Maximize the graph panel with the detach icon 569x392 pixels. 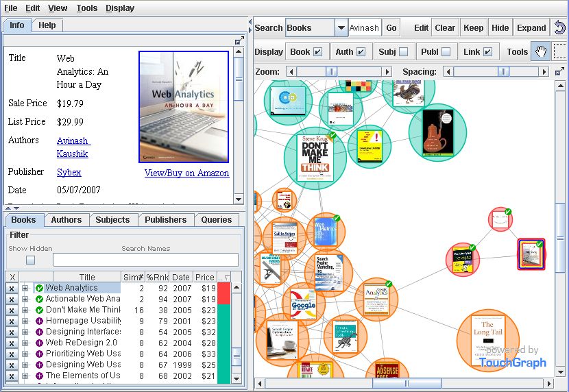point(560,71)
